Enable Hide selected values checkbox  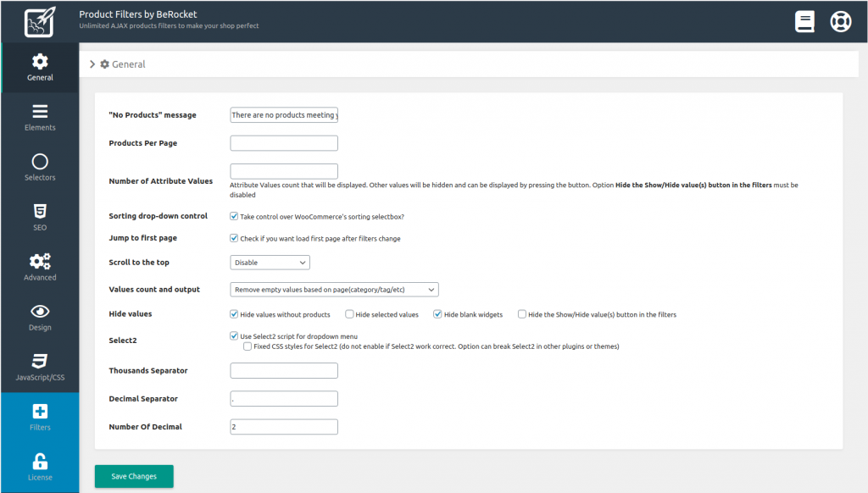coord(350,314)
